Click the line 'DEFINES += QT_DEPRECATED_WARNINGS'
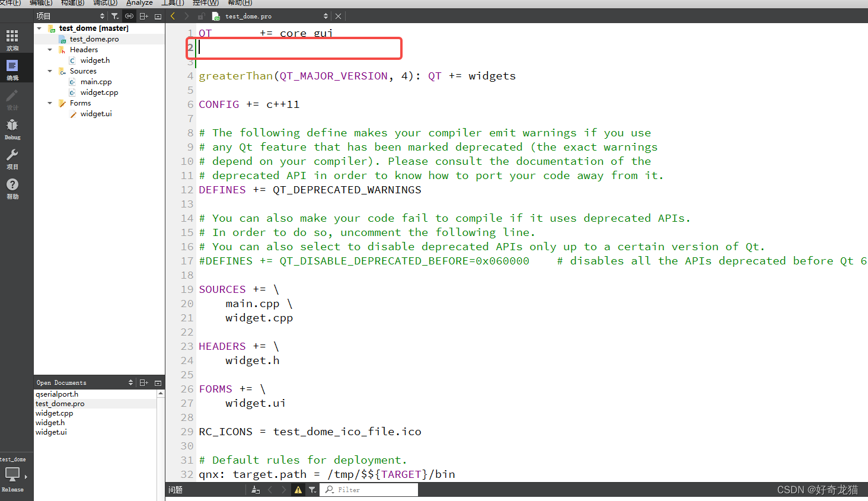The height and width of the screenshot is (501, 868). [310, 190]
